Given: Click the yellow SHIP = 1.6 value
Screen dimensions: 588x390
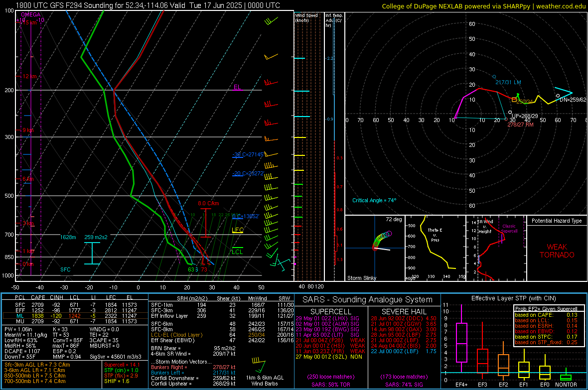Looking at the screenshot, I should [x=117, y=381].
